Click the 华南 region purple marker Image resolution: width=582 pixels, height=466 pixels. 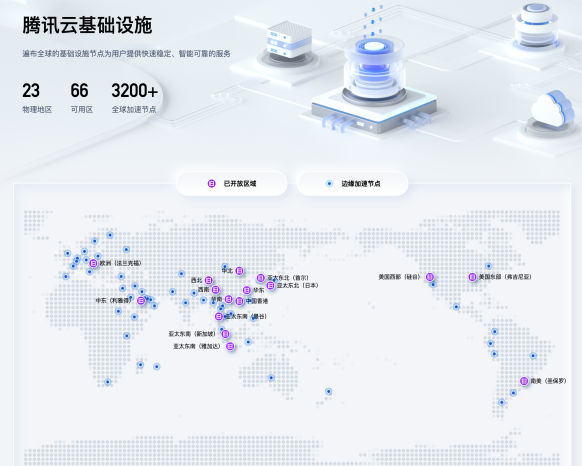(x=229, y=299)
